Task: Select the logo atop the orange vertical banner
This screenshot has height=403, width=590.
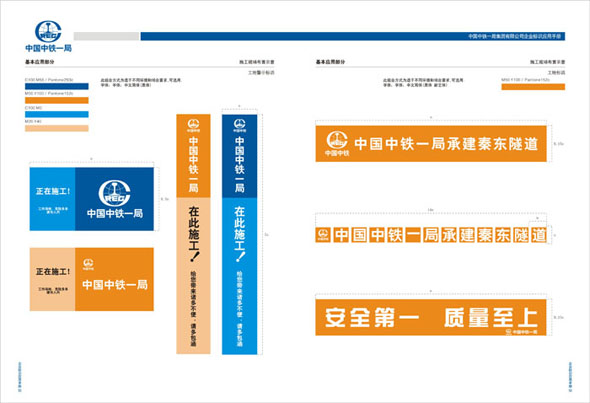Action: point(193,125)
